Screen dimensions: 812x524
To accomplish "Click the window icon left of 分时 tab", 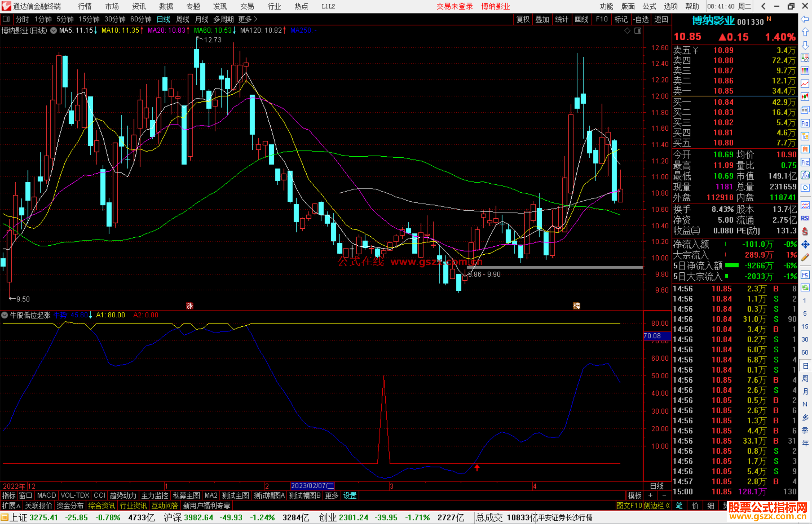I will (x=6, y=19).
